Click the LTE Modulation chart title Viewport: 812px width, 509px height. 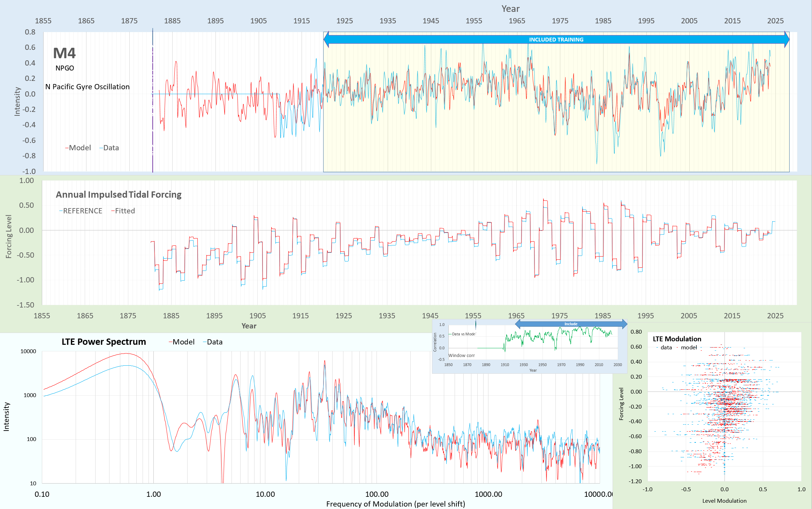point(677,339)
